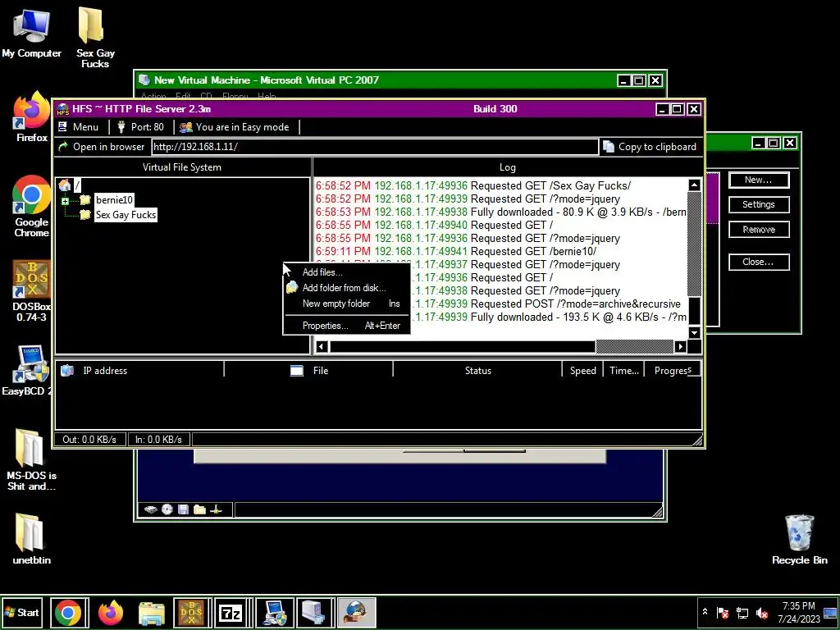This screenshot has width=840, height=630.
Task: Click the Speed column header
Action: [x=583, y=370]
